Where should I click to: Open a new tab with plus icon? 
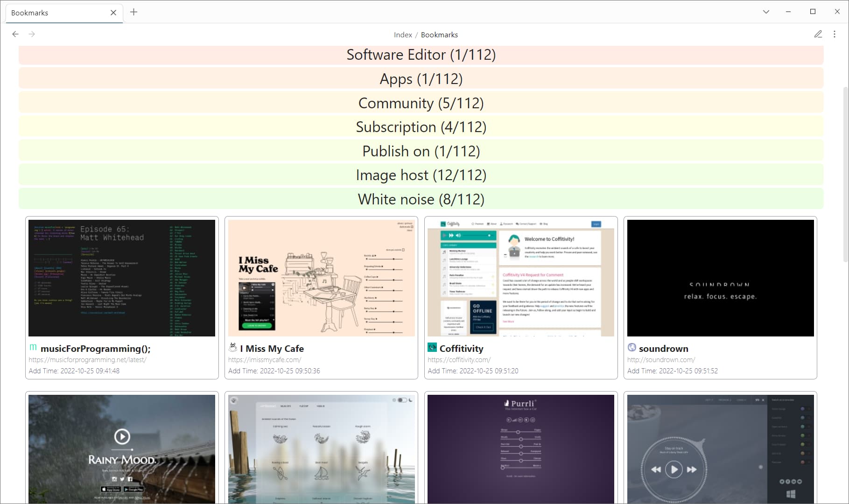pyautogui.click(x=133, y=12)
